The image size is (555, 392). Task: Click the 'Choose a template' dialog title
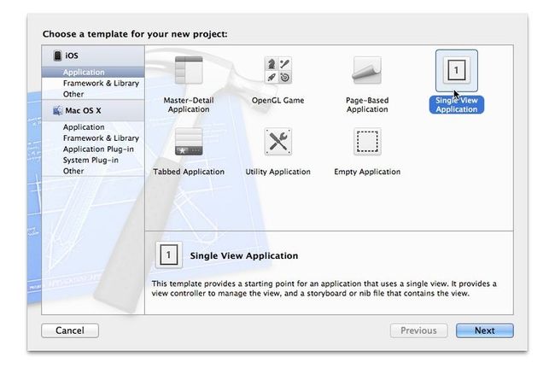[135, 34]
